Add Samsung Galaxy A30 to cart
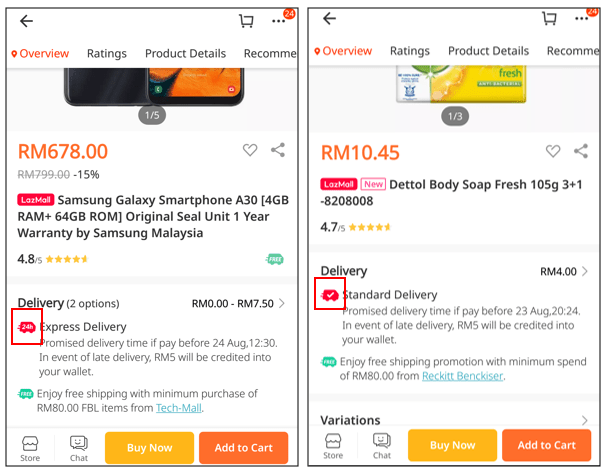The image size is (608, 475). (244, 448)
